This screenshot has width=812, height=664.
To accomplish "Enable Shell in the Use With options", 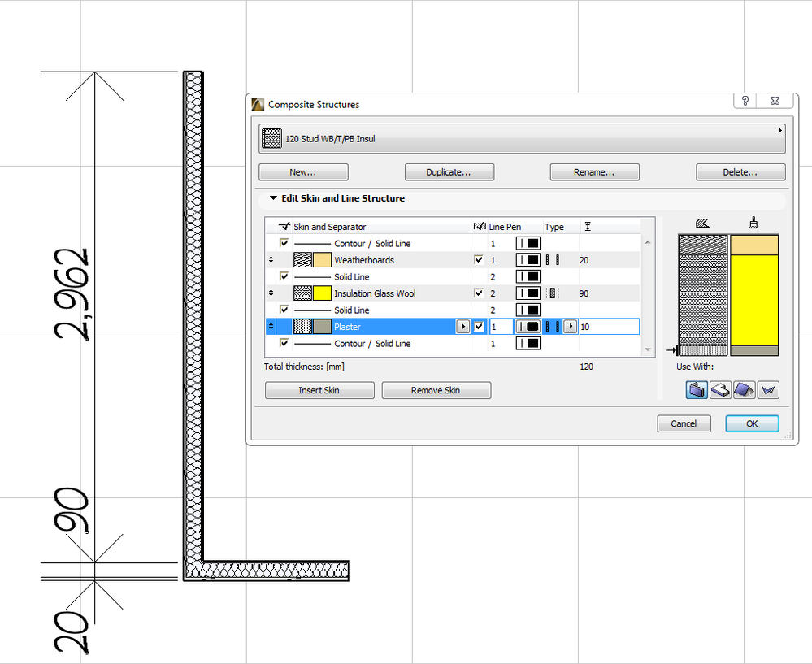I will [767, 389].
